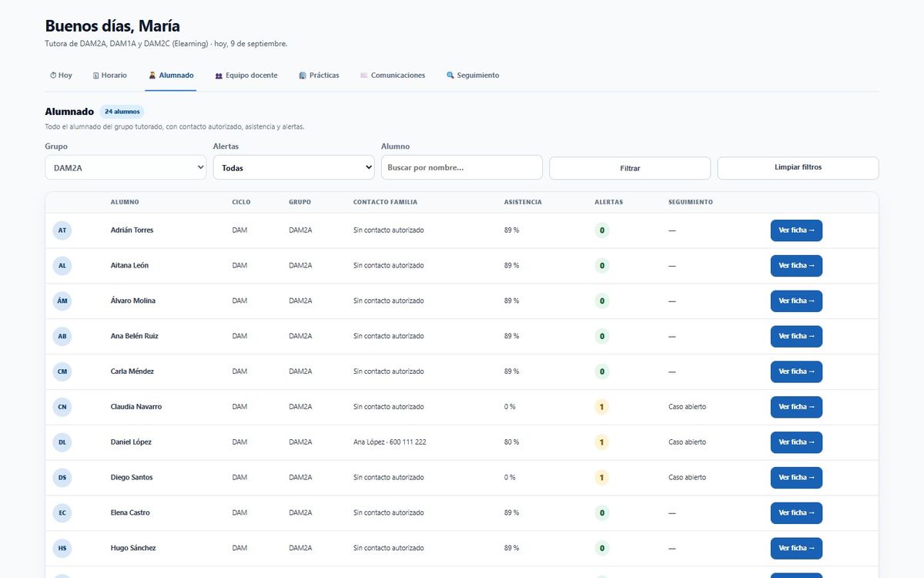This screenshot has width=924, height=578.
Task: Click contact Ana López · 600 111 222
Action: point(390,442)
